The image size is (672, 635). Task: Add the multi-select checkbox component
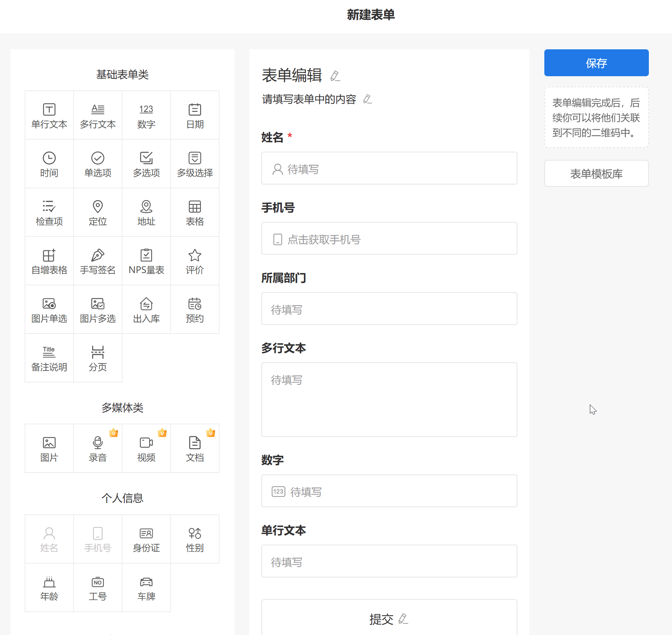click(x=146, y=164)
